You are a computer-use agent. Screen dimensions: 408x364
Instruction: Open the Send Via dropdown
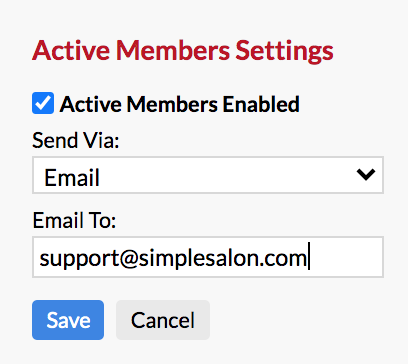click(x=208, y=175)
